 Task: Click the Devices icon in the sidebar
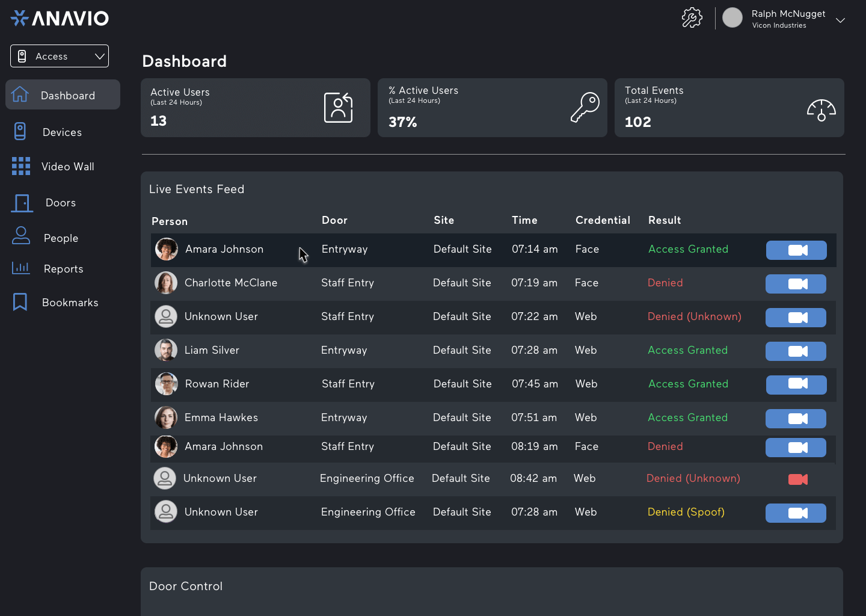(x=20, y=131)
